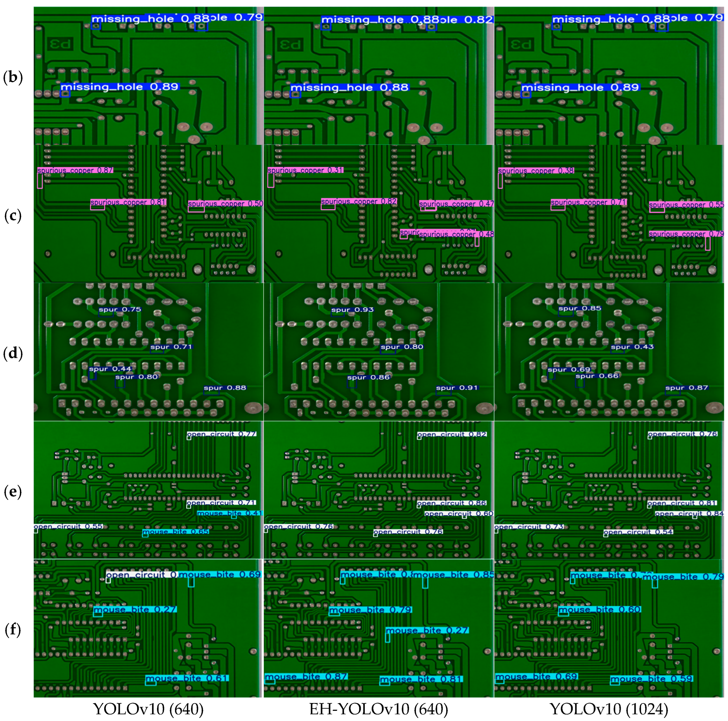Image resolution: width=728 pixels, height=721 pixels.
Task: Click the mouse_bite 0.61 bounding box label
Action: click(x=187, y=678)
